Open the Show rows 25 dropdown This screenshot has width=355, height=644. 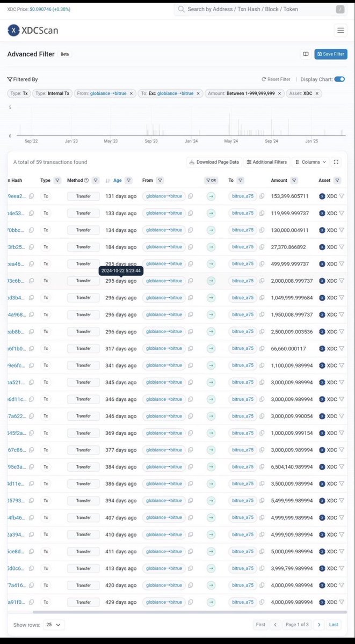[x=54, y=625]
